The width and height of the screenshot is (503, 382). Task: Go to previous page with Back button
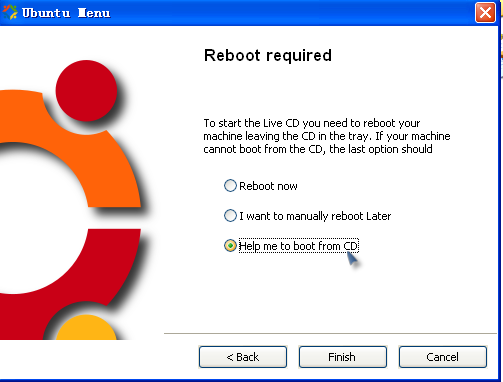click(x=243, y=357)
